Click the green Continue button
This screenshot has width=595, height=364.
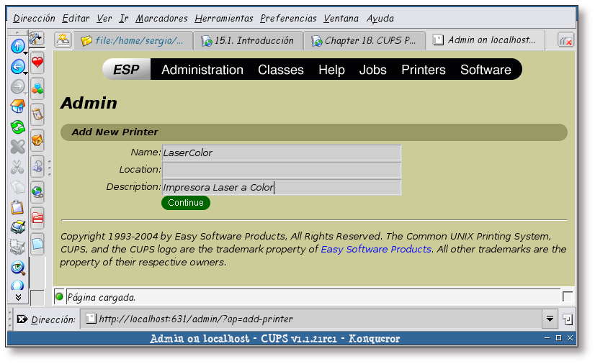pyautogui.click(x=186, y=203)
